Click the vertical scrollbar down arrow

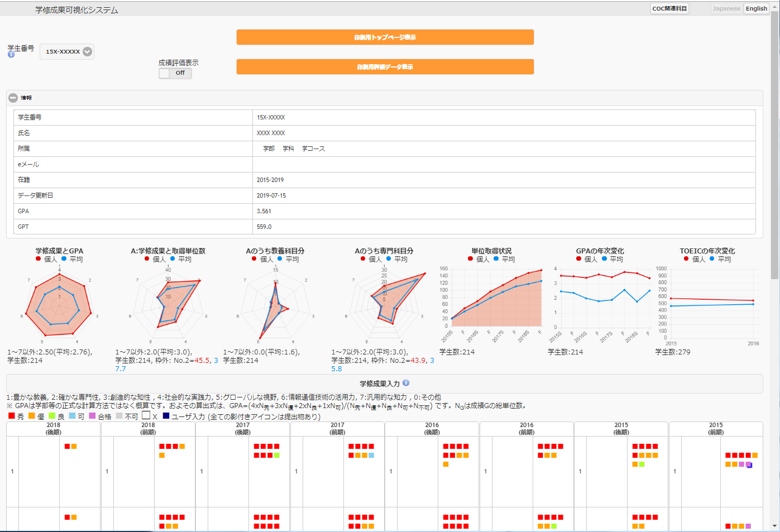pyautogui.click(x=774, y=526)
